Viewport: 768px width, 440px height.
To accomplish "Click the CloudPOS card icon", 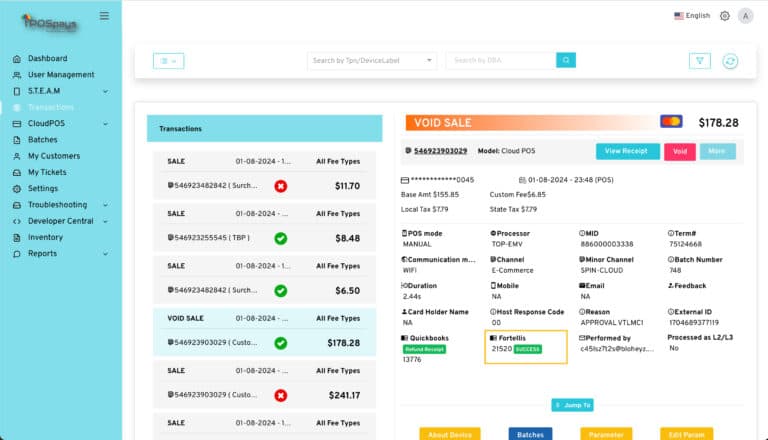I will 17,124.
